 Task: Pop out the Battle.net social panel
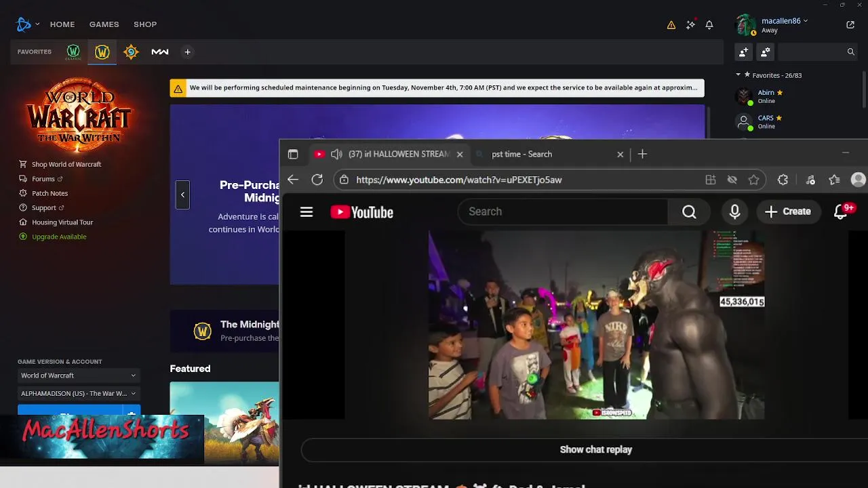(x=850, y=24)
